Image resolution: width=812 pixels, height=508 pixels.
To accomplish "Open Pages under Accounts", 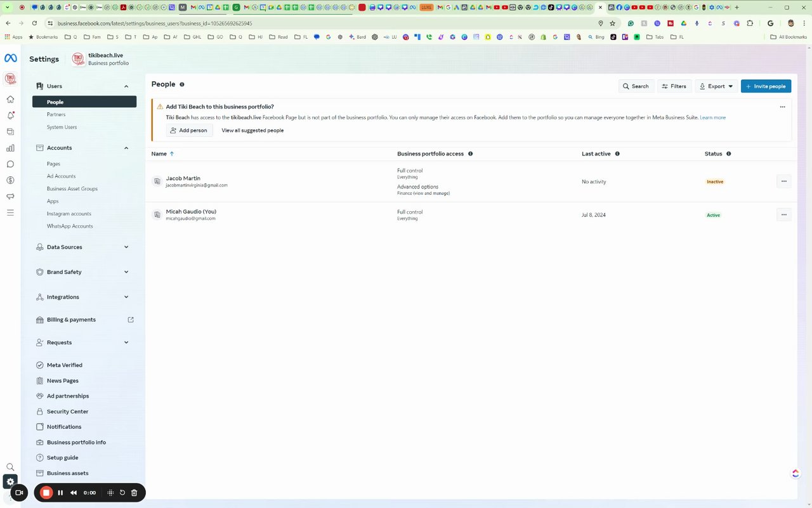I will [53, 164].
